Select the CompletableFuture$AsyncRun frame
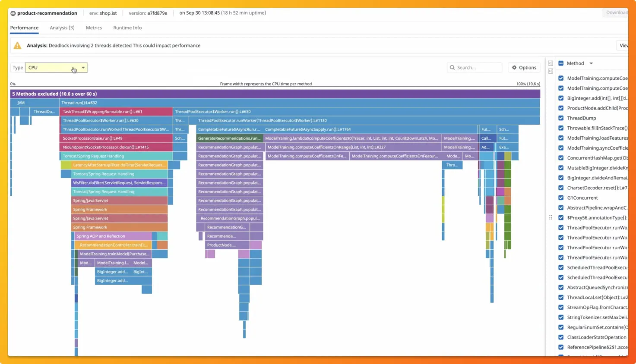 pyautogui.click(x=230, y=129)
